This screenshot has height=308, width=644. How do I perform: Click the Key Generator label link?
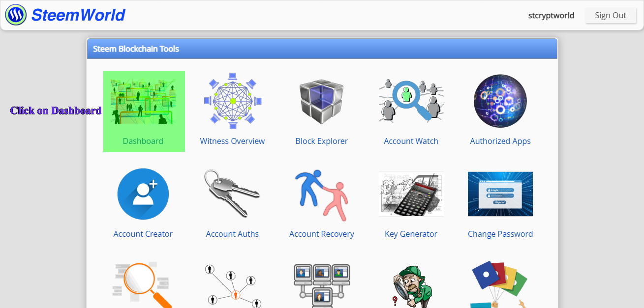(x=411, y=234)
